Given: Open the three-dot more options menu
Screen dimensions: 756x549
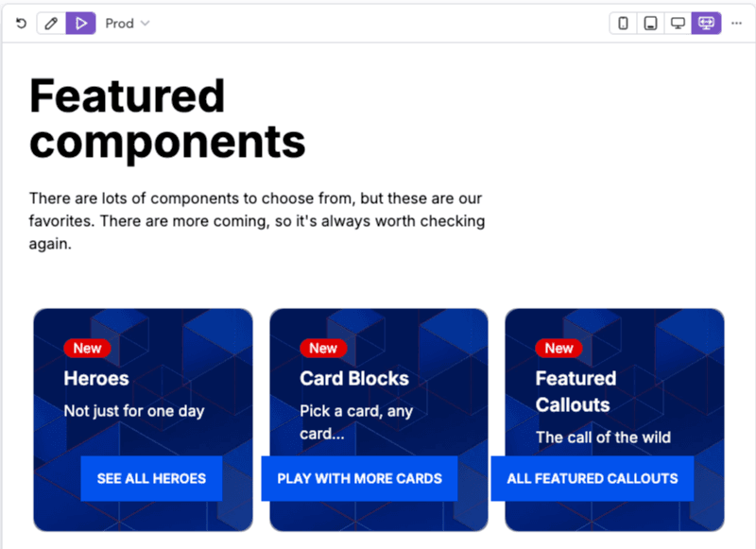Looking at the screenshot, I should point(736,23).
